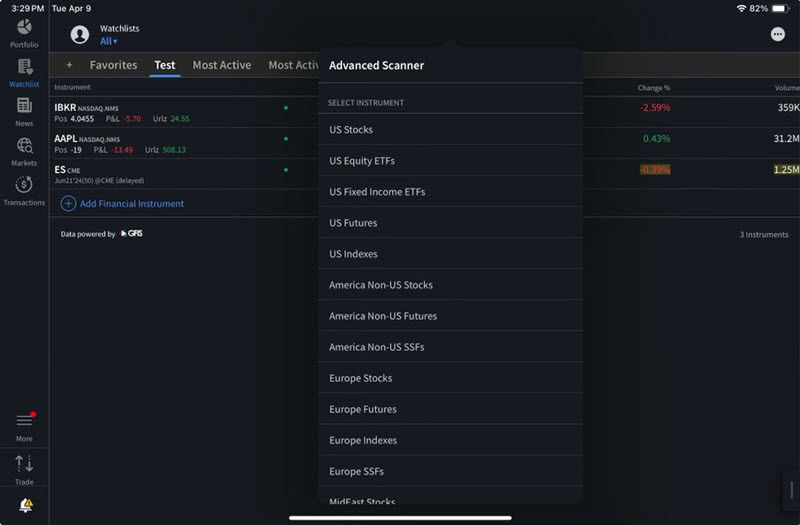Tap the Add Financial Instrument plus icon
The height and width of the screenshot is (525, 800).
(x=68, y=204)
